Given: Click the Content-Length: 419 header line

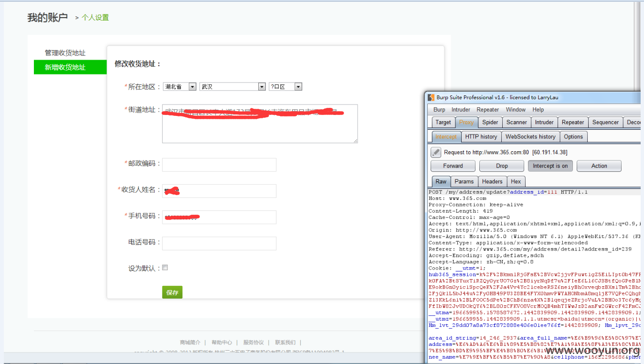Looking at the screenshot, I should (461, 211).
